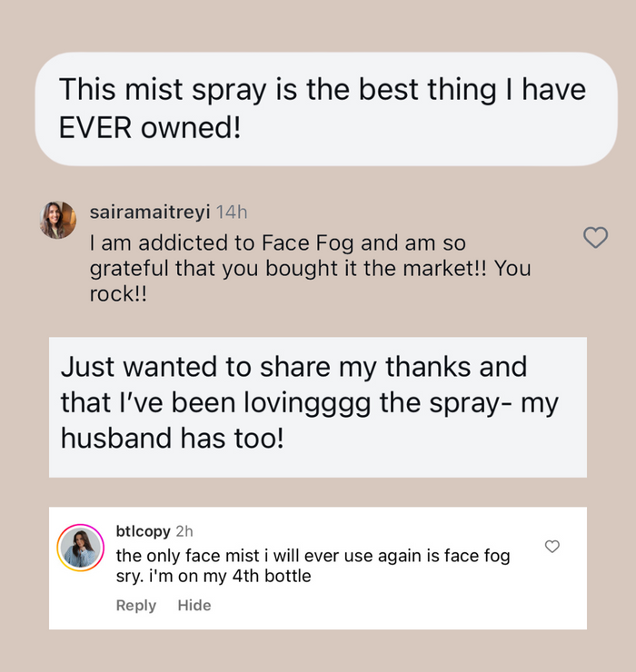Go to btlcopy's profile via username
Image resolution: width=636 pixels, height=672 pixels.
144,531
